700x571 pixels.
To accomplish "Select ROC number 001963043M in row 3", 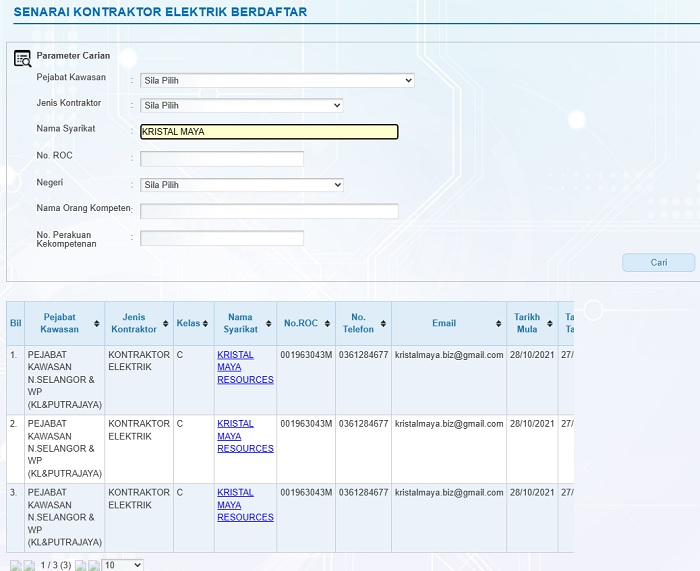I will click(306, 492).
